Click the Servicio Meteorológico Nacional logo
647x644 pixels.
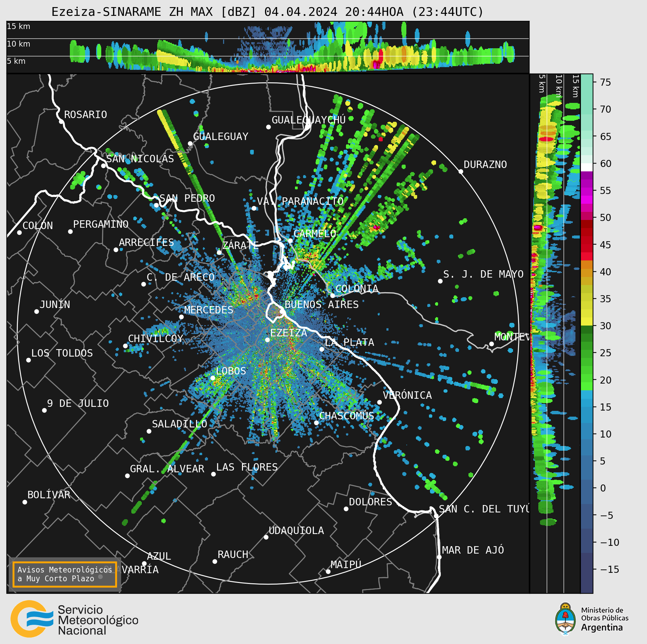pyautogui.click(x=74, y=619)
